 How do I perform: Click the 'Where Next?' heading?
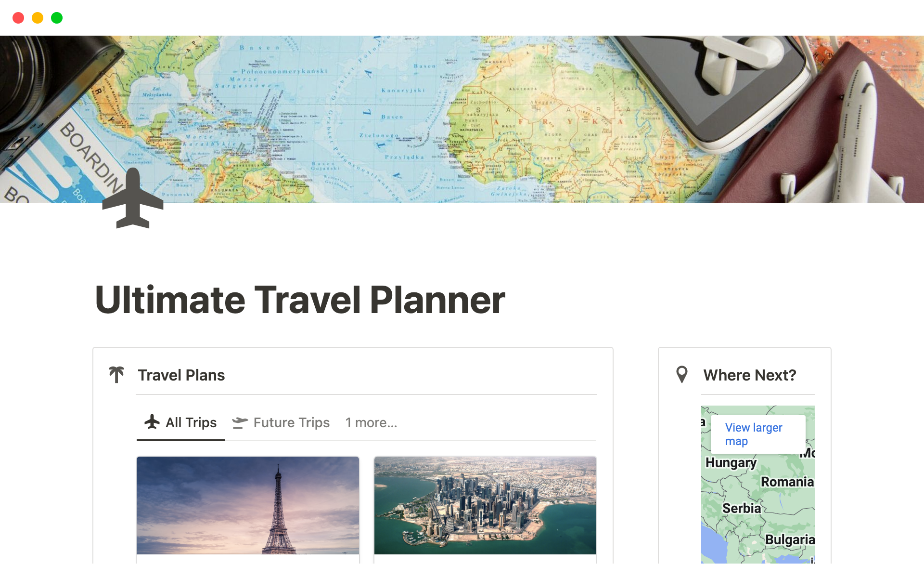[x=749, y=375]
